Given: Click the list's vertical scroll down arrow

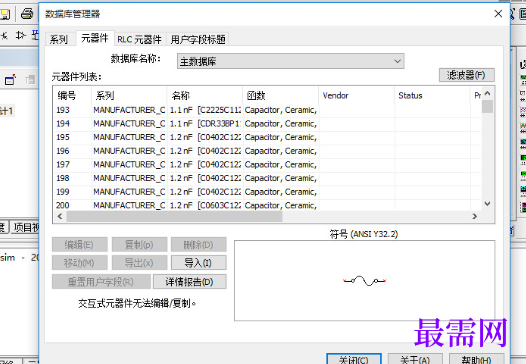Looking at the screenshot, I should point(488,204).
